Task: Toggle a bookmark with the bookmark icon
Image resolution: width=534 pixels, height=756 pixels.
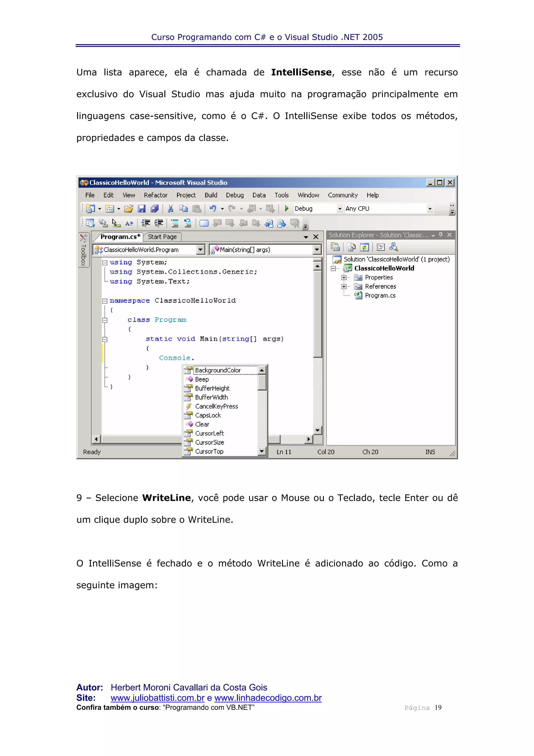Action: click(x=204, y=223)
